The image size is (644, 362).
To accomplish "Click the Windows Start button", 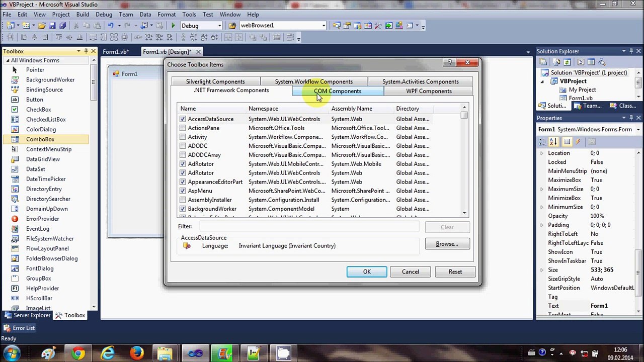I will click(12, 353).
